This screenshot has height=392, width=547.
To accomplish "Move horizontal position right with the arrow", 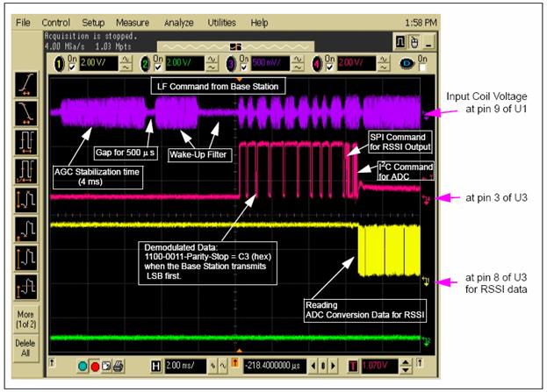I will (333, 367).
